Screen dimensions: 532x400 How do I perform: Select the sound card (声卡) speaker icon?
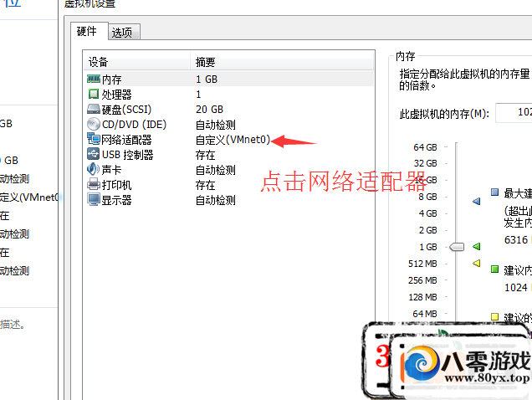pos(94,169)
